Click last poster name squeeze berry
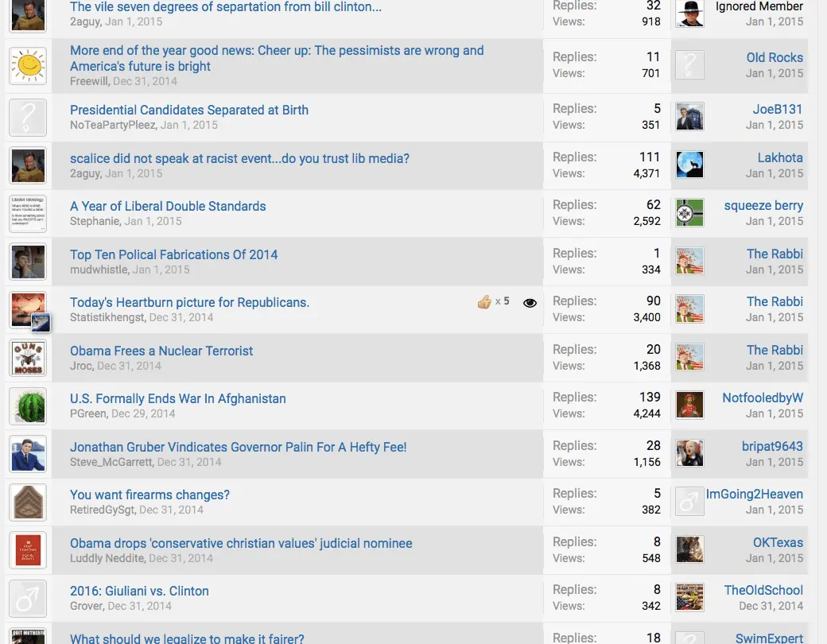 [763, 206]
